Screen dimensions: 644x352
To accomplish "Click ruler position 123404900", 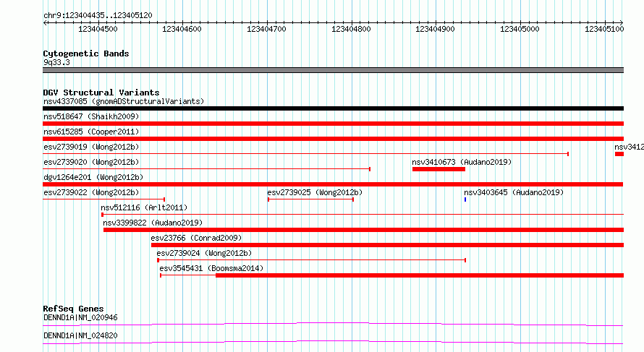I will [436, 29].
